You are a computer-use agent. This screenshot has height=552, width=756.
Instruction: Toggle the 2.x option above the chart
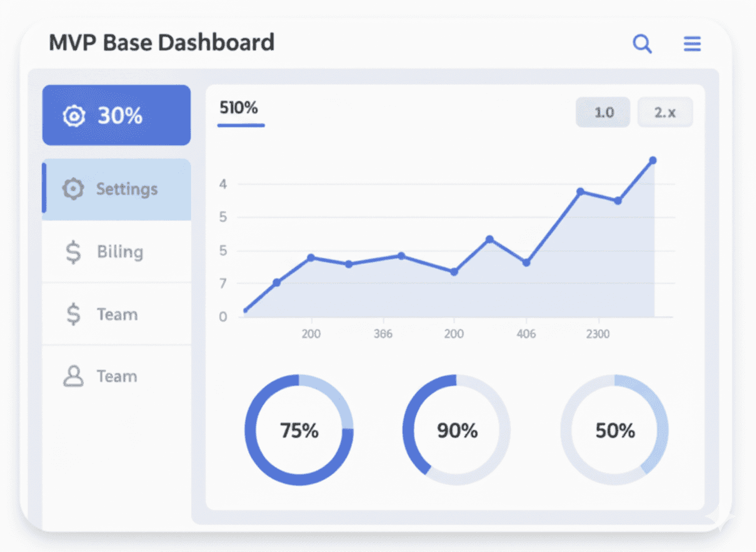click(665, 112)
